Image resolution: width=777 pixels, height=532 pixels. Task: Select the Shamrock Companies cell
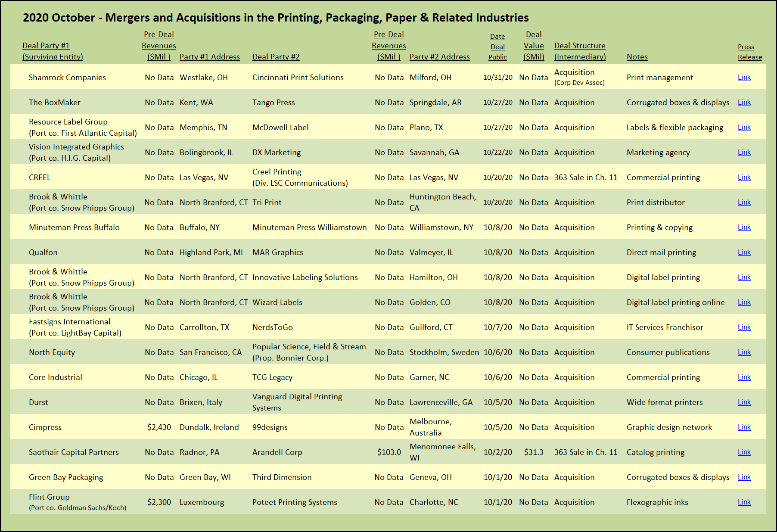pyautogui.click(x=67, y=78)
